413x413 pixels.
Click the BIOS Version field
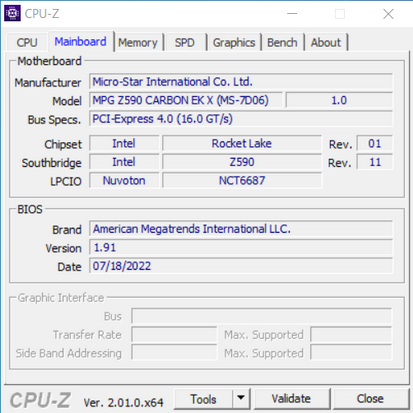click(241, 248)
